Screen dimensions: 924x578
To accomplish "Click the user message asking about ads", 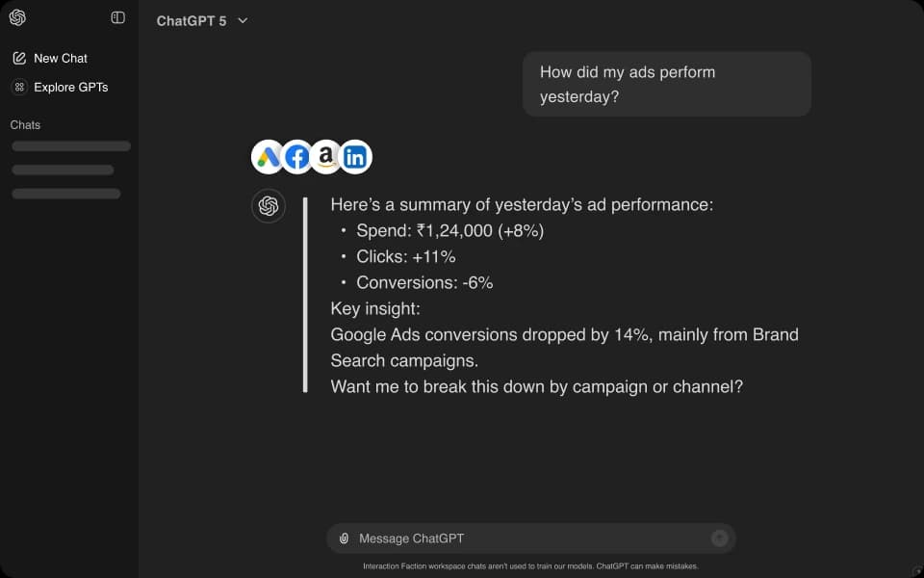I will click(x=666, y=84).
